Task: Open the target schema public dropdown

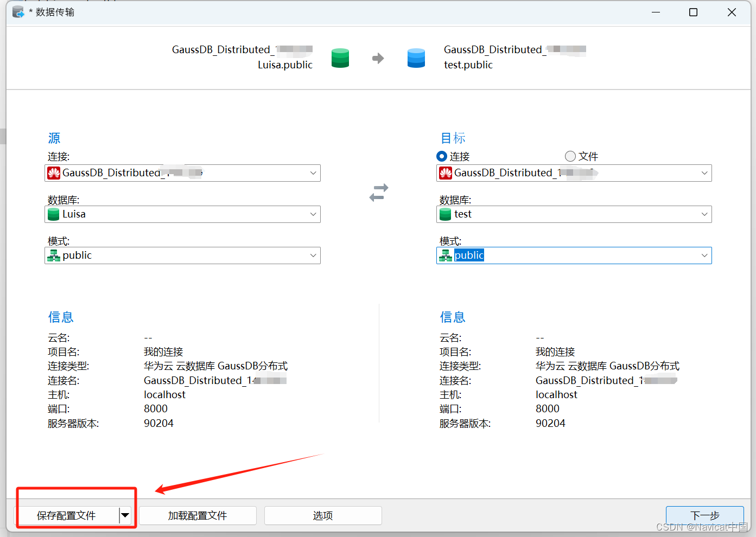Action: tap(704, 255)
